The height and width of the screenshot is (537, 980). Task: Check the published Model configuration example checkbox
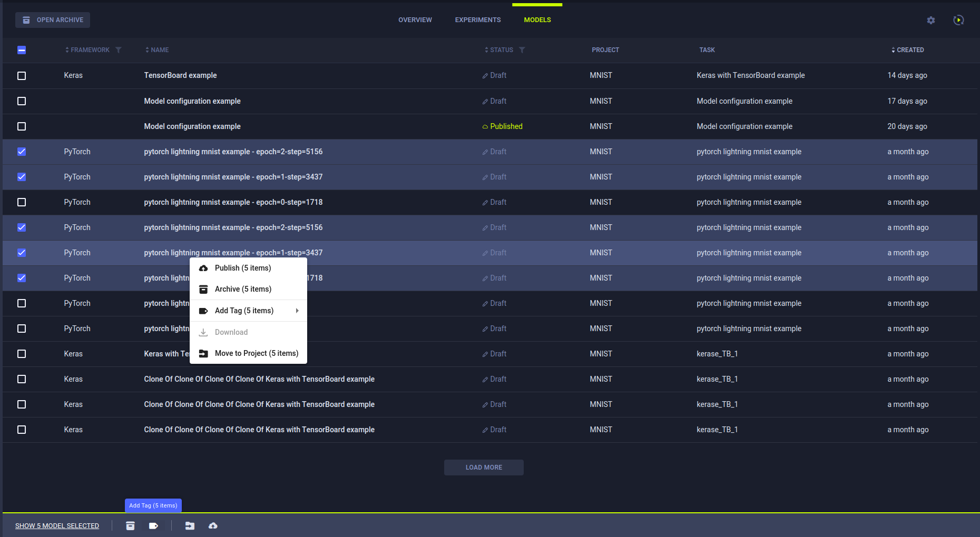pyautogui.click(x=22, y=126)
